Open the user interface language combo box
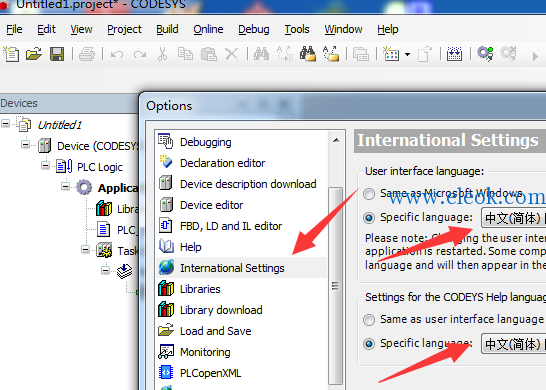 [x=513, y=218]
